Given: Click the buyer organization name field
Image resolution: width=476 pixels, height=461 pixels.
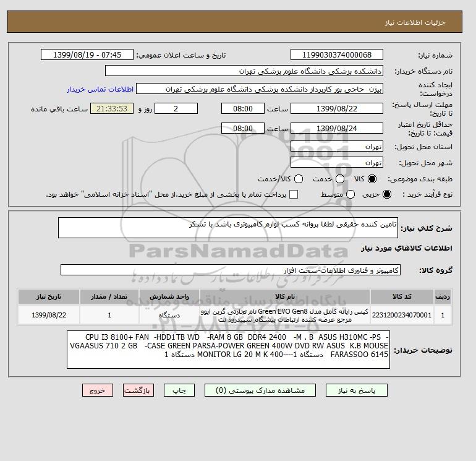Looking at the screenshot, I should click(244, 71).
